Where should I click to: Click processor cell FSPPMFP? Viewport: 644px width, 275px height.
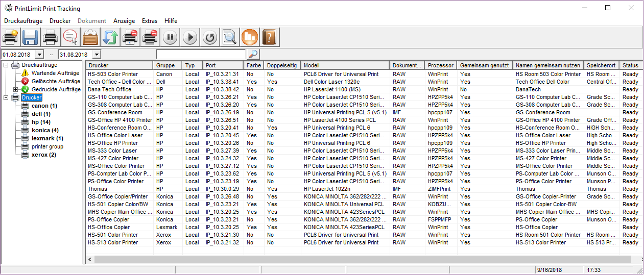441,219
